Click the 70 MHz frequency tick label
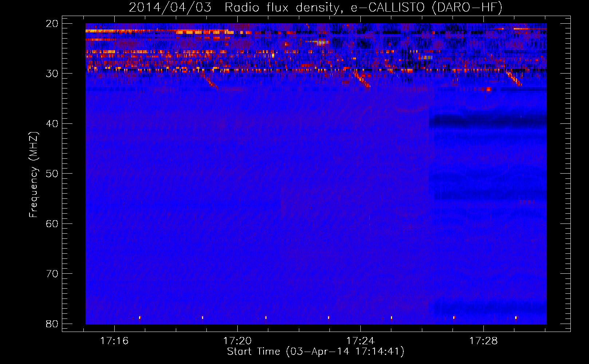Image resolution: width=589 pixels, height=364 pixels. pyautogui.click(x=52, y=274)
